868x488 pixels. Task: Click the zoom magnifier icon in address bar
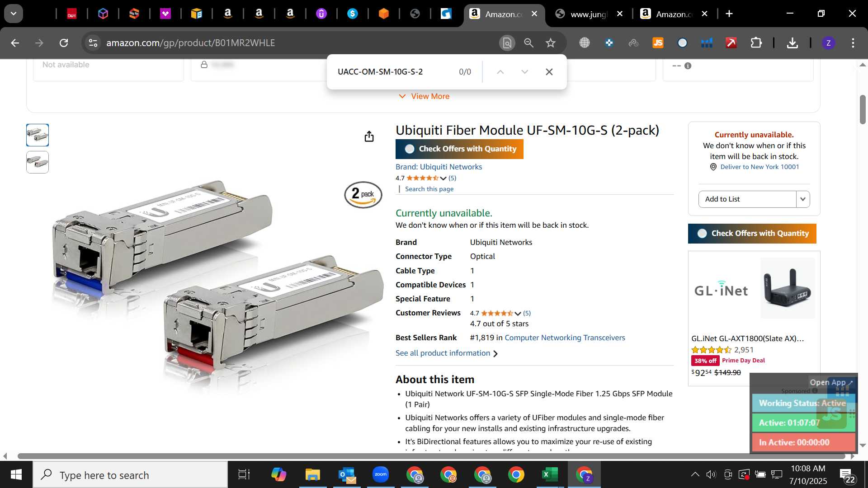528,43
